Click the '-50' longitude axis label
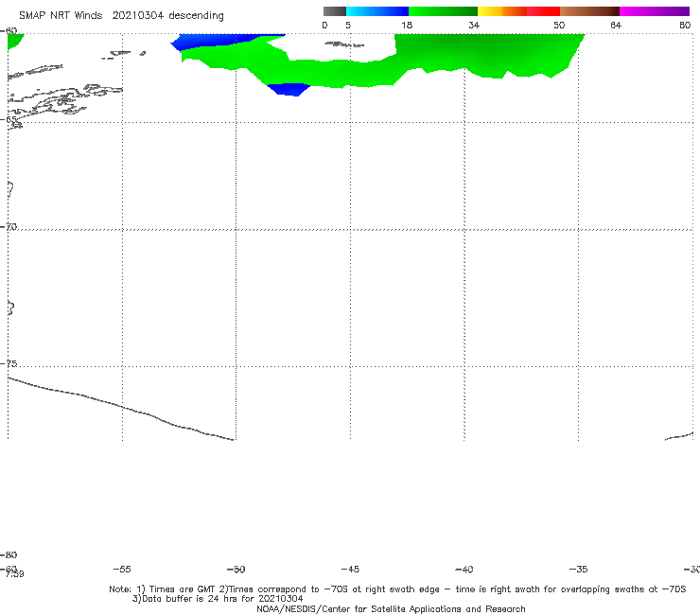Screen dimensions: 700x615 pyautogui.click(x=236, y=569)
